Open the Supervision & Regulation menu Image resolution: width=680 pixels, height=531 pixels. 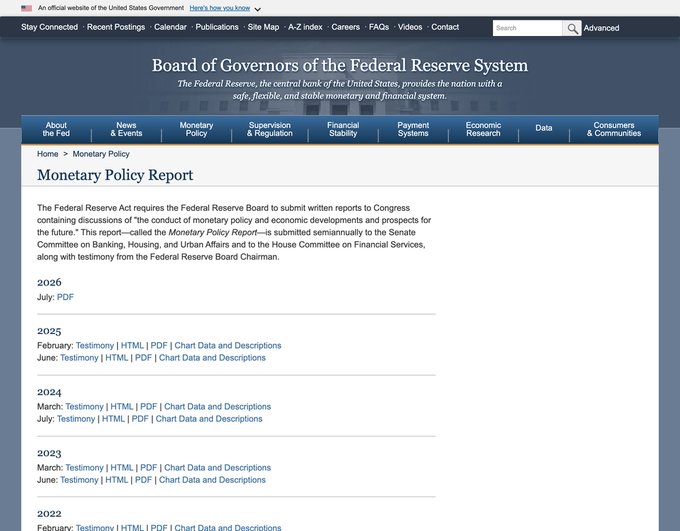(x=270, y=129)
